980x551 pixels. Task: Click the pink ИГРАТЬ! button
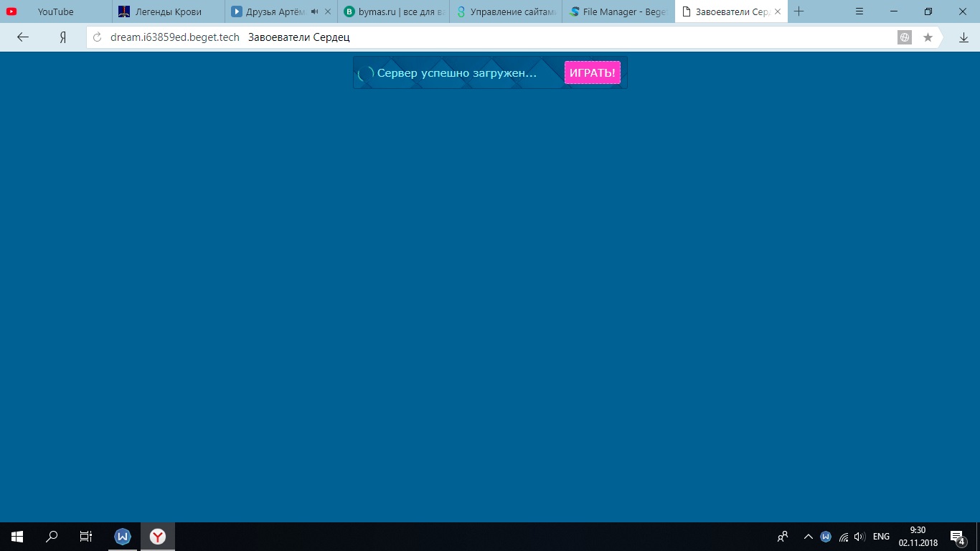(x=592, y=72)
